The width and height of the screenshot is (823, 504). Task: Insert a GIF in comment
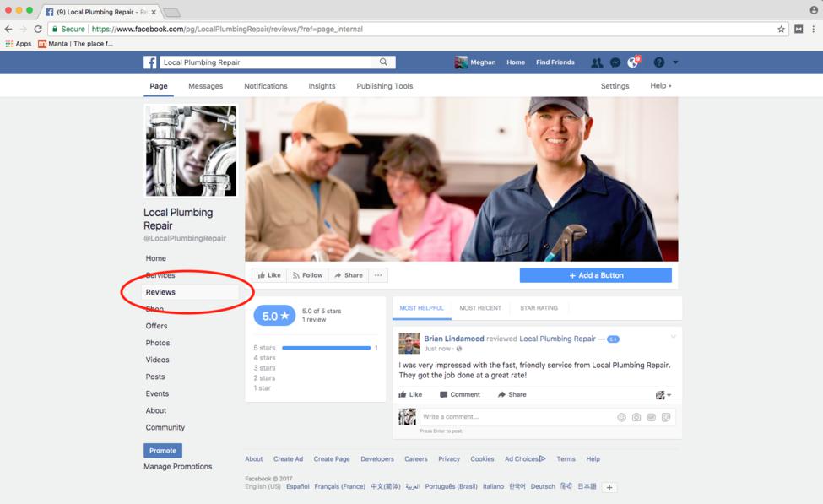(652, 417)
